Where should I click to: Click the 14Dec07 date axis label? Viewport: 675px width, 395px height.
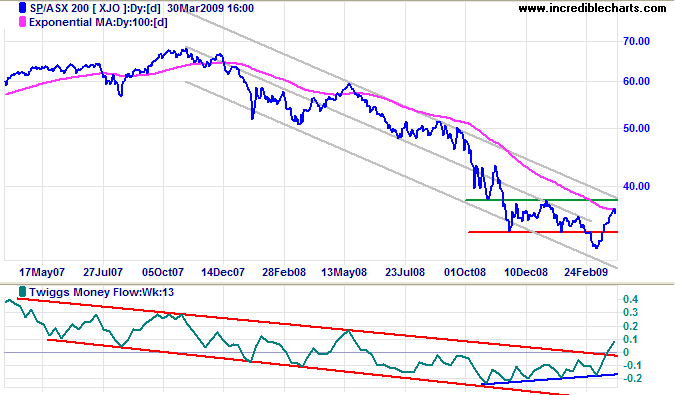(x=223, y=272)
